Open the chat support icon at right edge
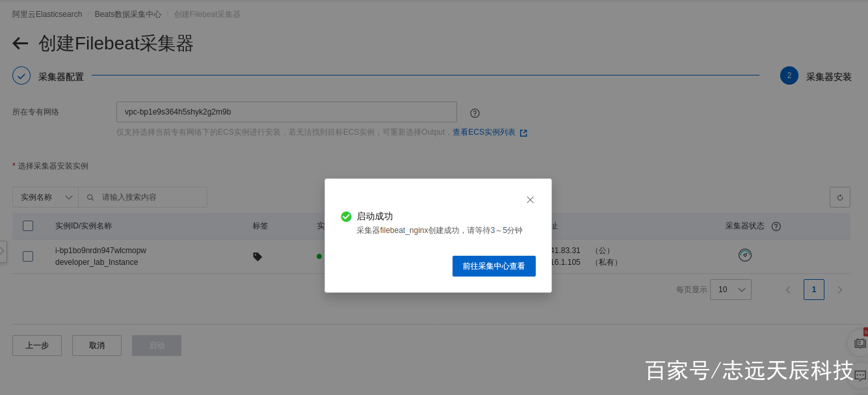This screenshot has height=395, width=868. point(860,375)
